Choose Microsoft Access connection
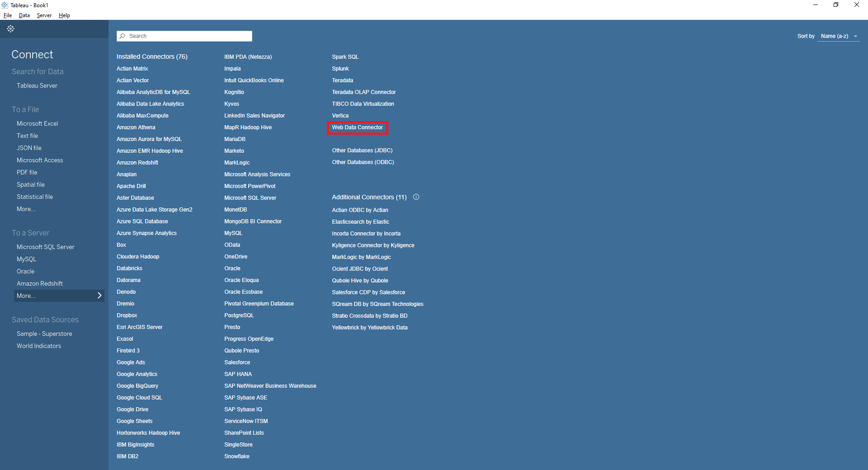 tap(40, 160)
